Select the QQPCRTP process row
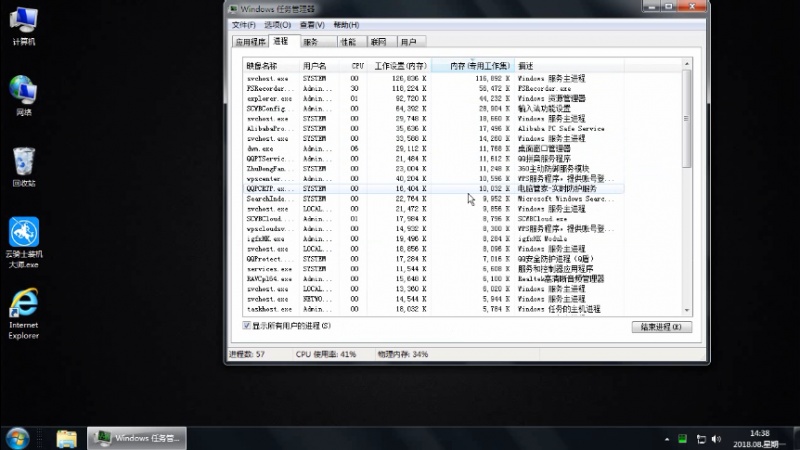 click(x=433, y=189)
